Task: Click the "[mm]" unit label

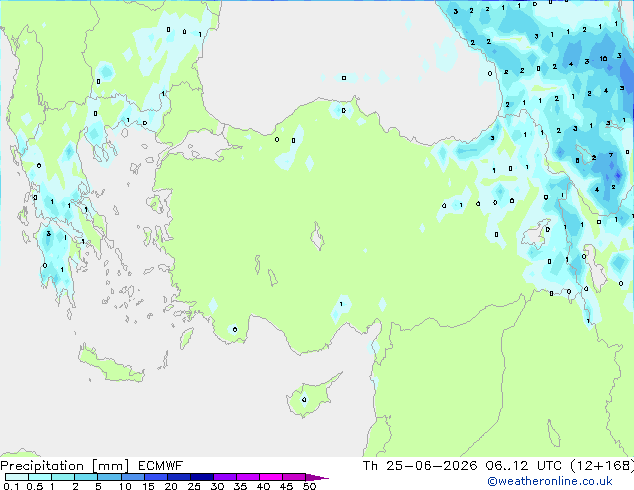Action: 111,466
